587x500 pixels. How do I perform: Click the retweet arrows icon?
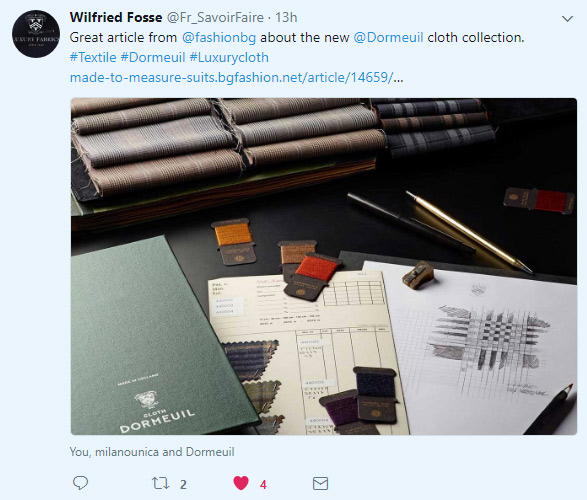161,483
